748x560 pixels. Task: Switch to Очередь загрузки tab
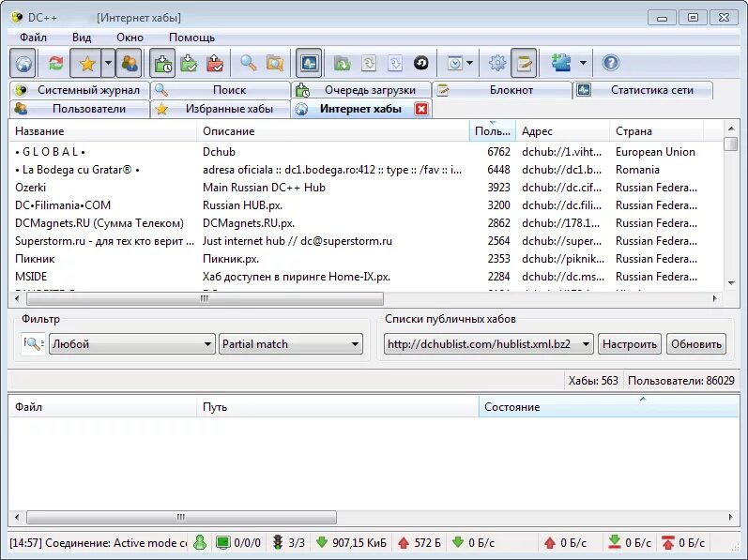(361, 90)
